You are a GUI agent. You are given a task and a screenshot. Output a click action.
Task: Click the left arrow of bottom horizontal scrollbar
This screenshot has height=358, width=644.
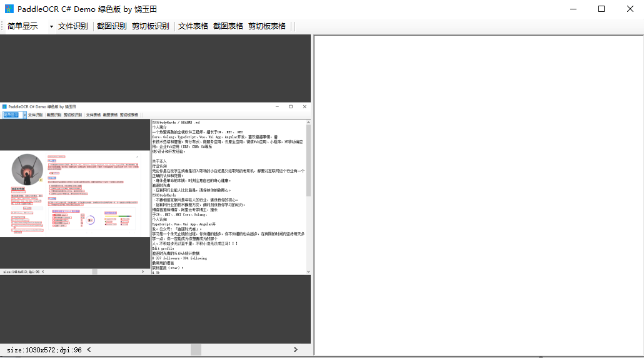[x=89, y=350]
